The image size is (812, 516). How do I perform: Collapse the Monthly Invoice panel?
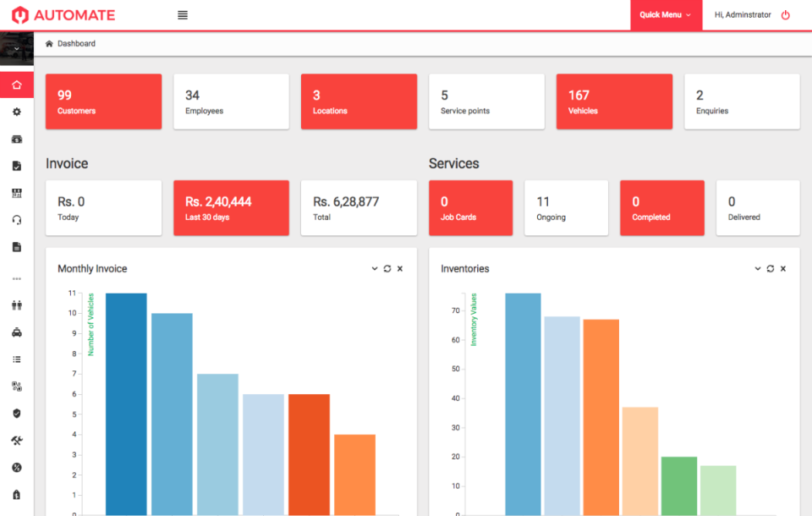(x=374, y=268)
